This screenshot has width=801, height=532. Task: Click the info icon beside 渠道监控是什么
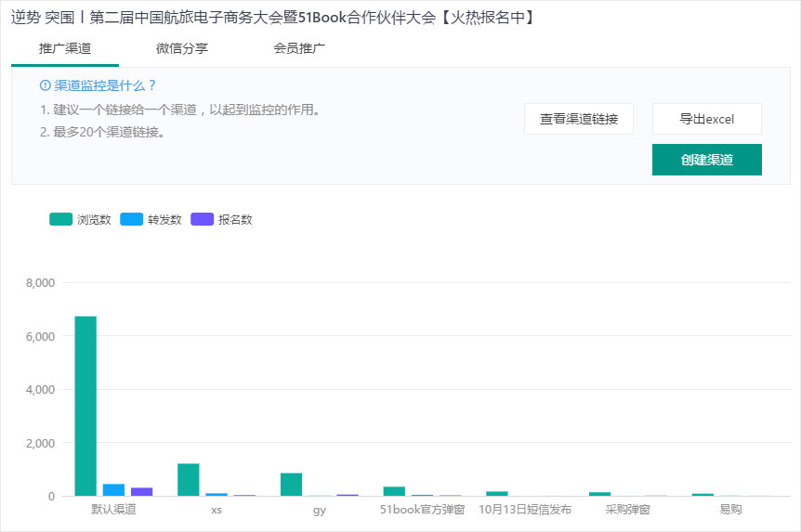click(x=45, y=85)
